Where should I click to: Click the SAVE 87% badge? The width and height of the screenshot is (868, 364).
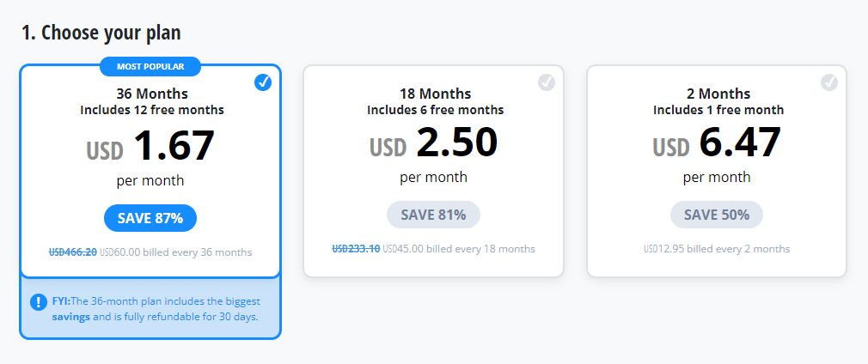pyautogui.click(x=150, y=218)
